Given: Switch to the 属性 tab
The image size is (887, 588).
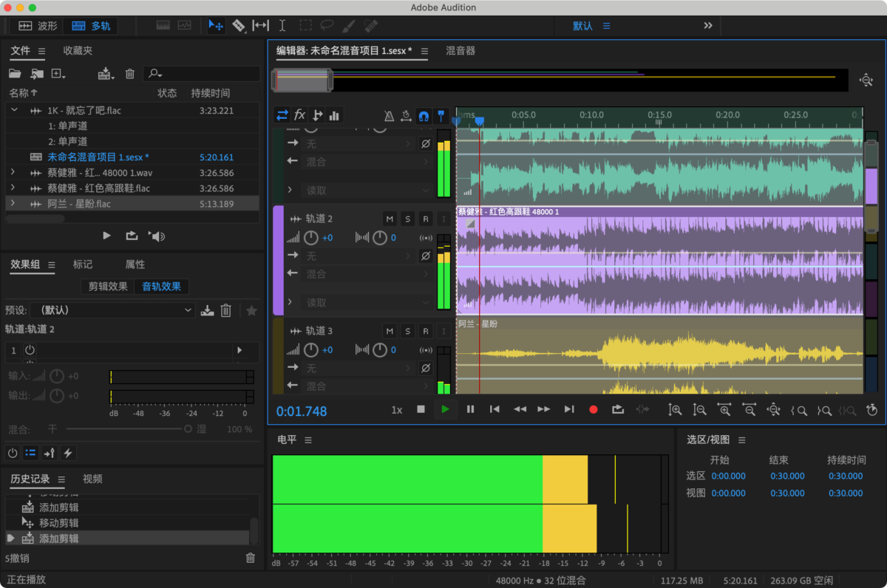Looking at the screenshot, I should pyautogui.click(x=135, y=264).
